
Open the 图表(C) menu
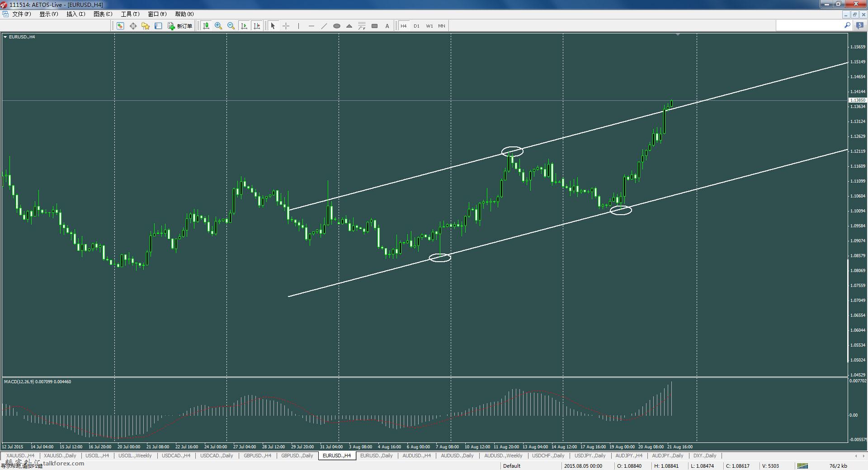tap(103, 14)
